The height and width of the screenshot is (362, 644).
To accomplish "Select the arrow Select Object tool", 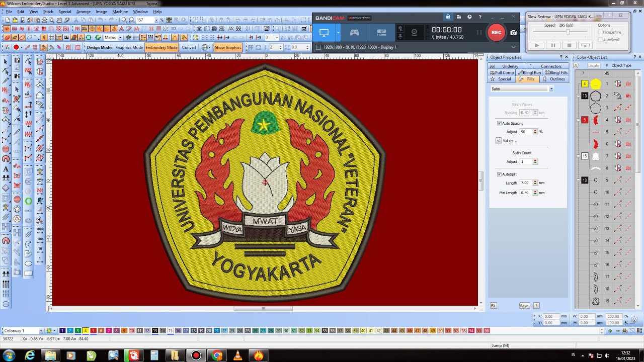I will 6,61.
